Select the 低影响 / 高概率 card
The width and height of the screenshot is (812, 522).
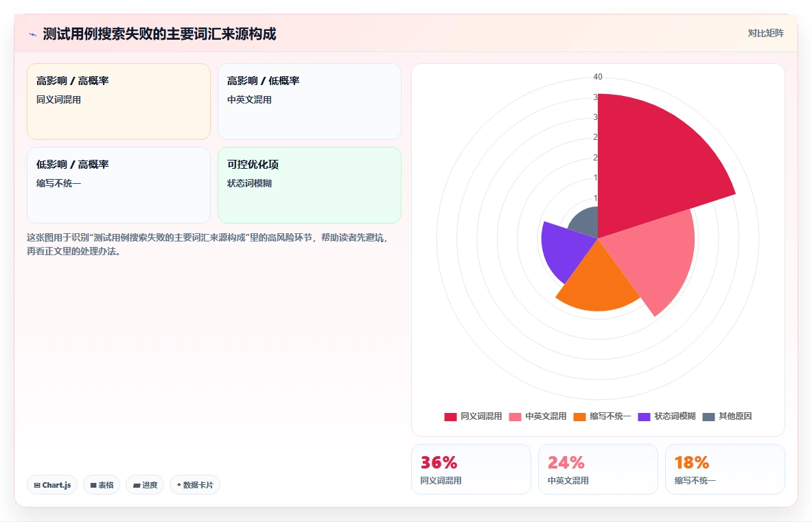(119, 185)
